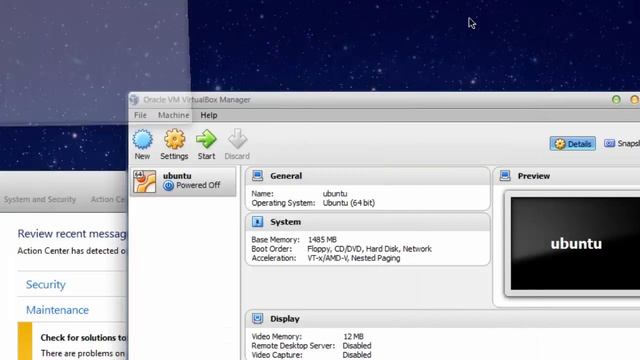Click 'Check for solutions' message in Action Center
Viewport: 640px width, 360px height.
(83, 338)
